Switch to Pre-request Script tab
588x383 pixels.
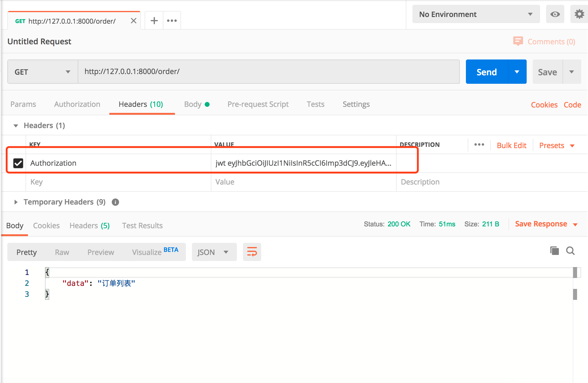coord(258,104)
